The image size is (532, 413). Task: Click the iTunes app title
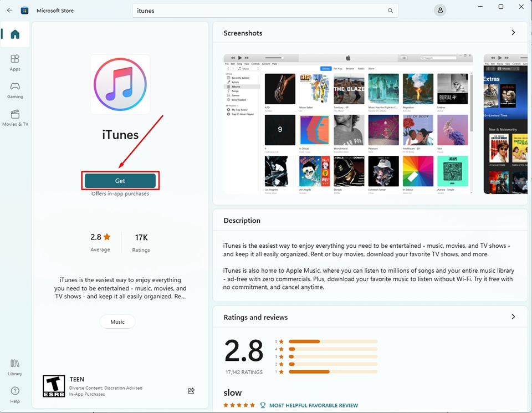click(120, 135)
